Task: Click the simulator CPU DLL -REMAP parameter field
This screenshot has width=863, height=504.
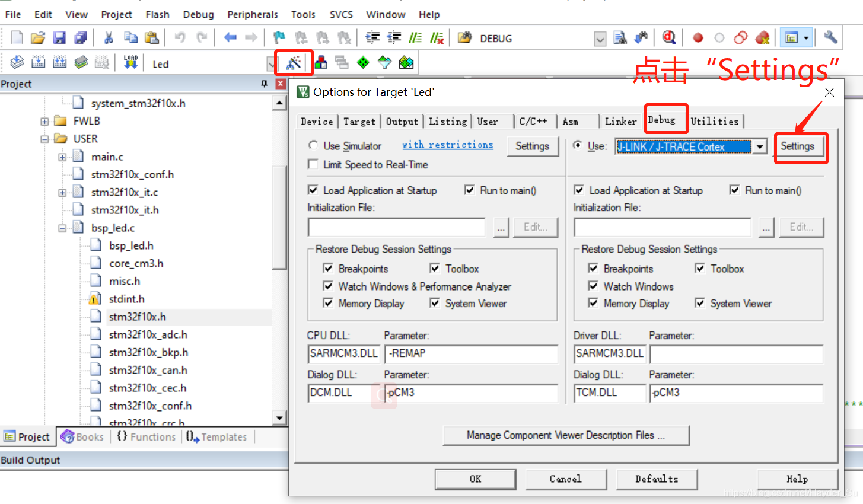Action: click(471, 353)
